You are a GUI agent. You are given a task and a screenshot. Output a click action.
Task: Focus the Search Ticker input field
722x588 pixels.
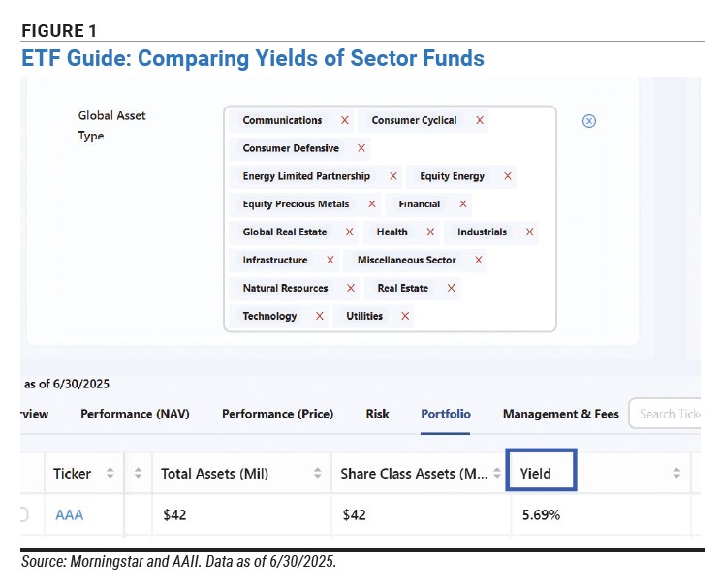click(x=665, y=414)
